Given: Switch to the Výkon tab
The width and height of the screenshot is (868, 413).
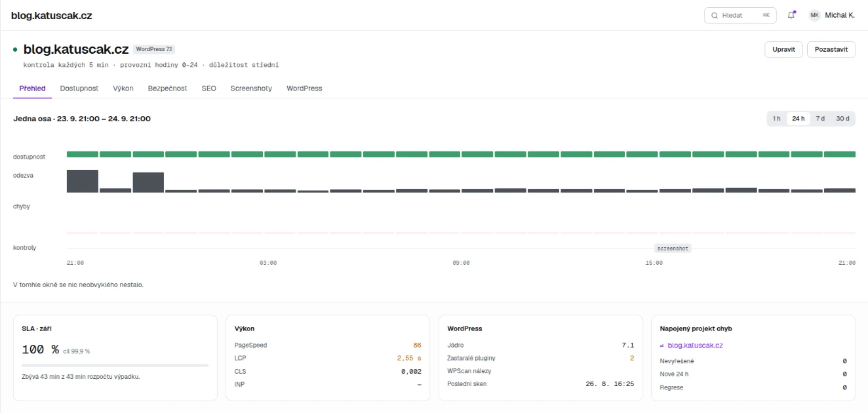Looking at the screenshot, I should [123, 88].
